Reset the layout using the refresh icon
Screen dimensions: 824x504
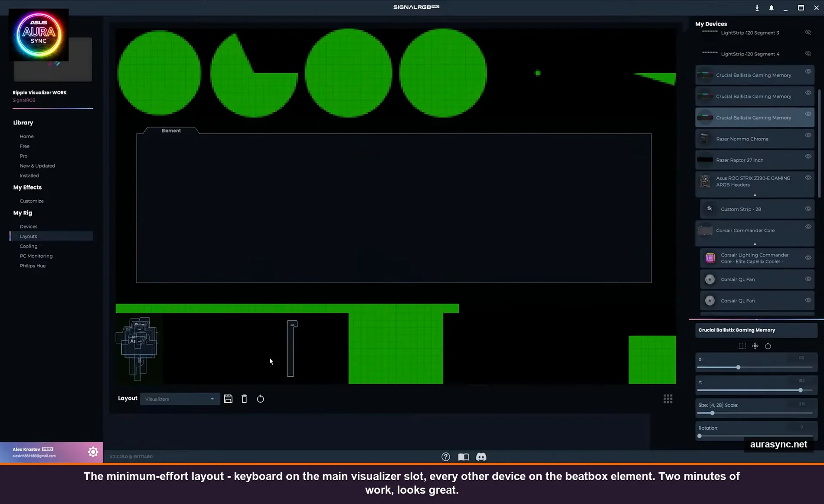pyautogui.click(x=261, y=398)
